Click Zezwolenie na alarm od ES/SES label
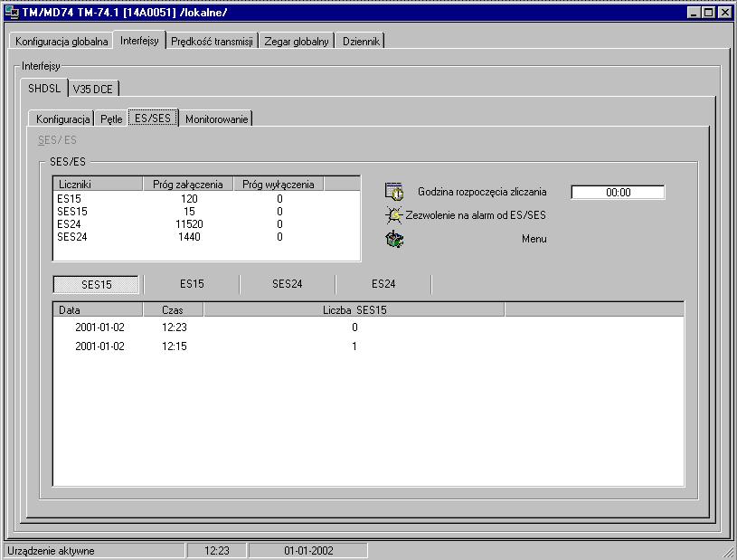The height and width of the screenshot is (560, 737). [x=476, y=215]
